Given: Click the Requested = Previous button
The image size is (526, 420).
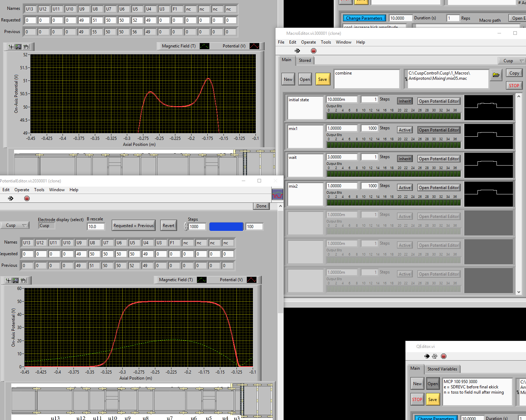Looking at the screenshot, I should (x=133, y=226).
